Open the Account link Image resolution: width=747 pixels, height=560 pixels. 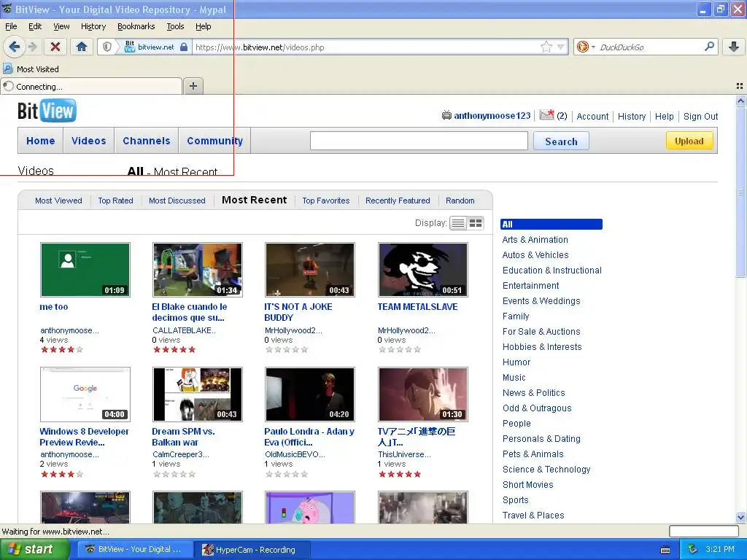pyautogui.click(x=592, y=116)
